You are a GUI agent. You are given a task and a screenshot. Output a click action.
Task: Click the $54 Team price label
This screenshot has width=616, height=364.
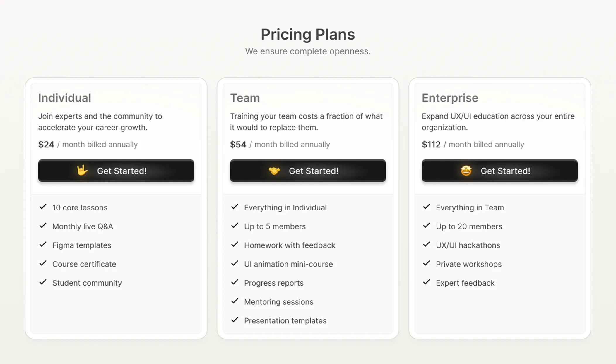[x=238, y=145]
